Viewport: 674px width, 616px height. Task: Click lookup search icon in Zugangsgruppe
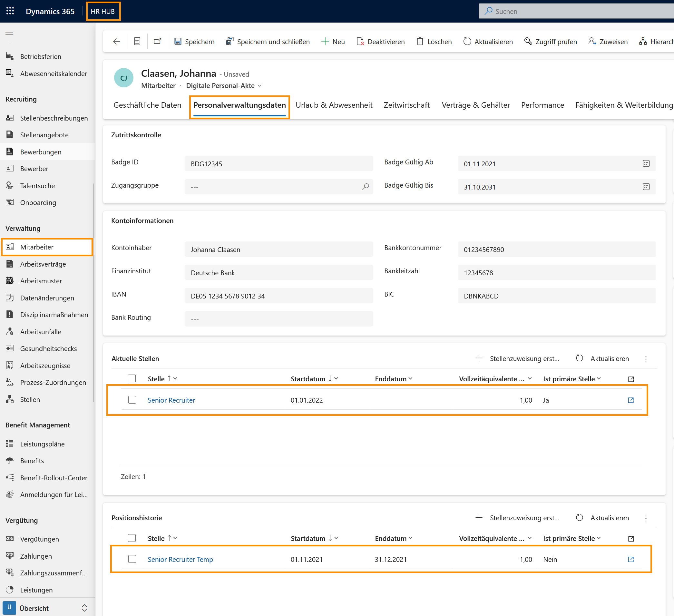(x=366, y=187)
